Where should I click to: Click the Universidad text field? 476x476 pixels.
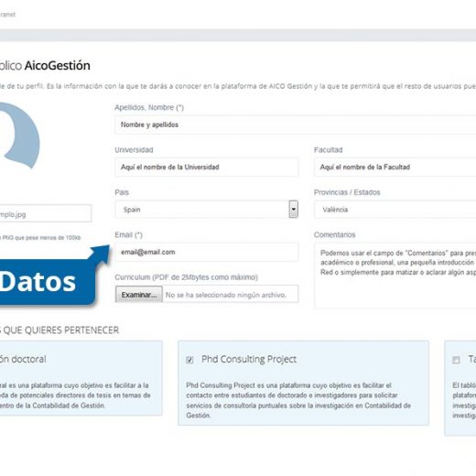click(207, 167)
